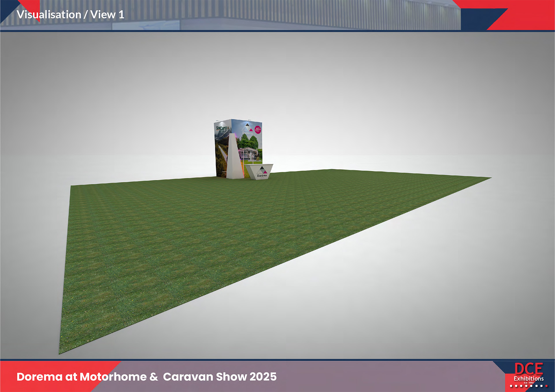
Task: Click the Est. 1994 text under Exhibitions
Action: click(x=529, y=383)
